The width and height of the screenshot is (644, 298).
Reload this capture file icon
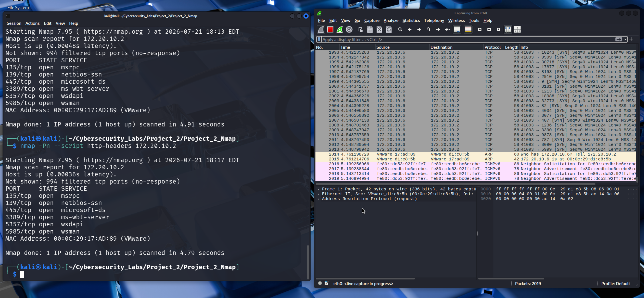coord(389,29)
